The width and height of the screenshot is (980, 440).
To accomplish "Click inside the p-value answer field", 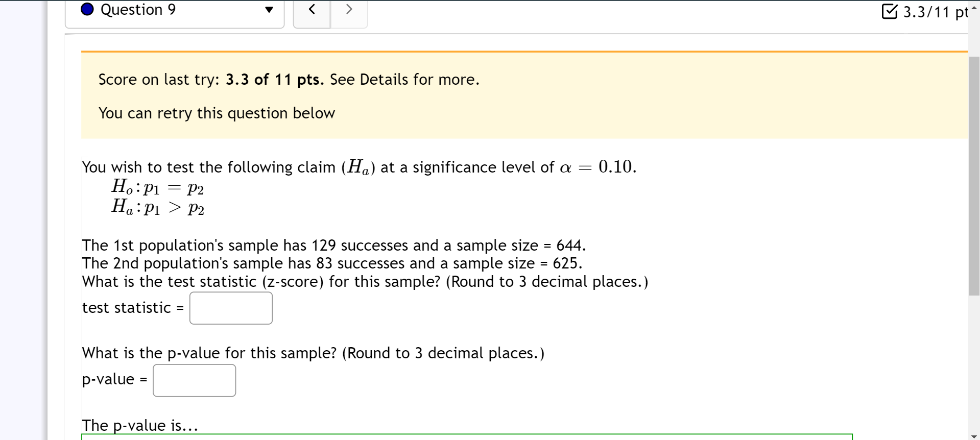I will point(194,380).
